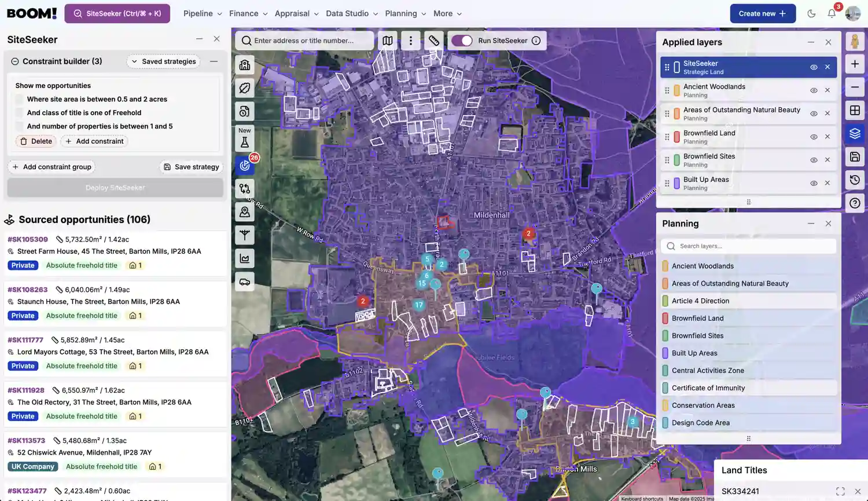Open the layers stack button
This screenshot has width=868, height=501.
coord(855,134)
